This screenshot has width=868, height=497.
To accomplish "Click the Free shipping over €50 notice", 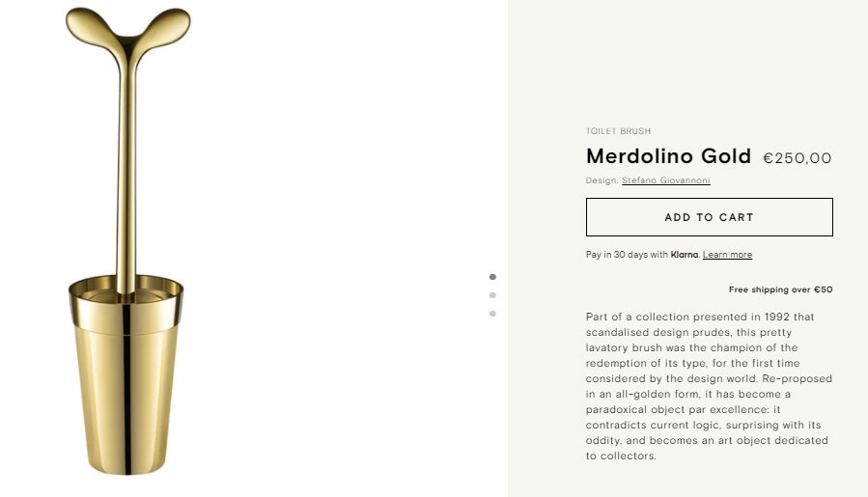I will [780, 290].
